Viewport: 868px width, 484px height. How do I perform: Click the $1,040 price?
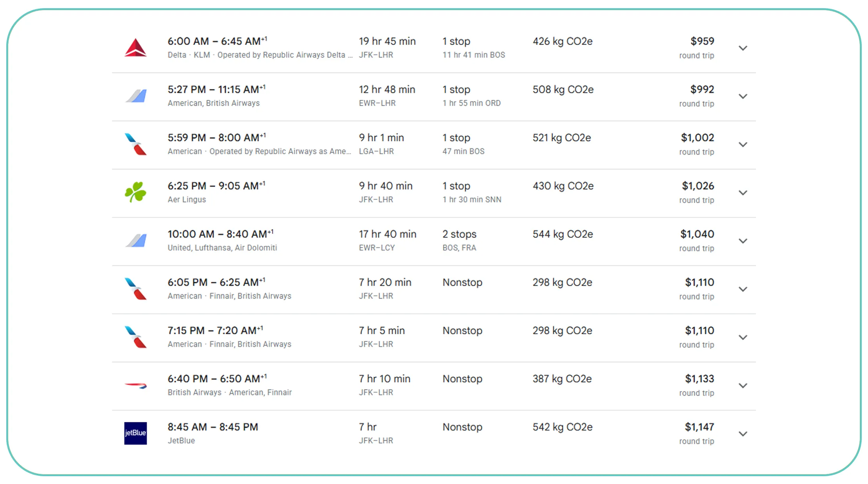pyautogui.click(x=697, y=234)
